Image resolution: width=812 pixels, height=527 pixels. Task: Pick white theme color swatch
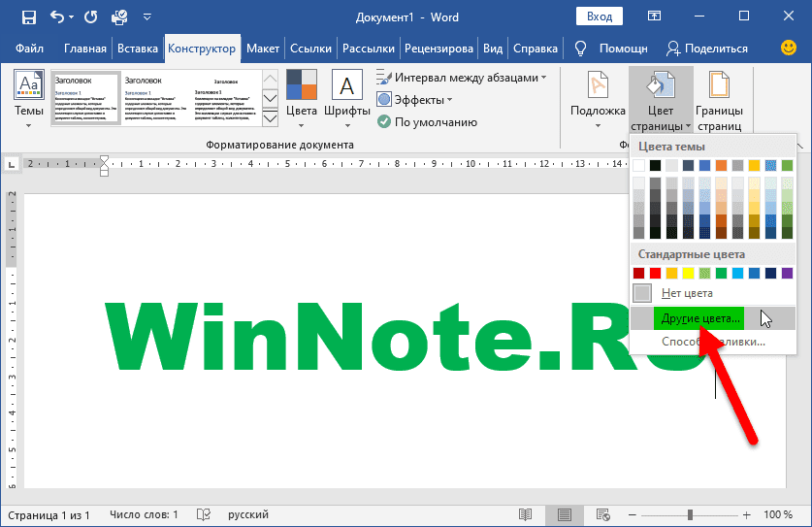pyautogui.click(x=638, y=165)
